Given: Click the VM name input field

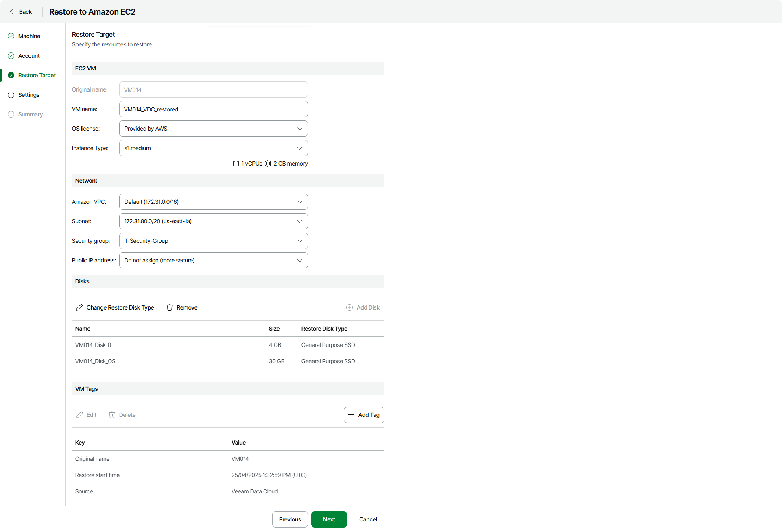Looking at the screenshot, I should pyautogui.click(x=213, y=109).
